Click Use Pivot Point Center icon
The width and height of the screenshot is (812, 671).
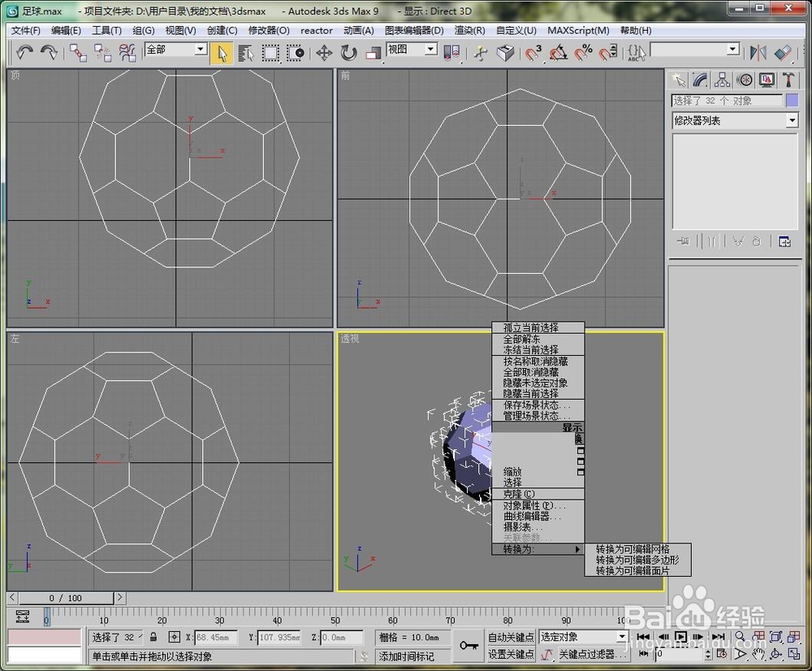(x=451, y=53)
